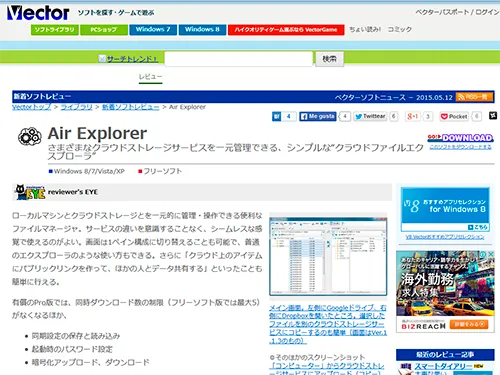
Task: Click the Pocket save button
Action: point(454,116)
